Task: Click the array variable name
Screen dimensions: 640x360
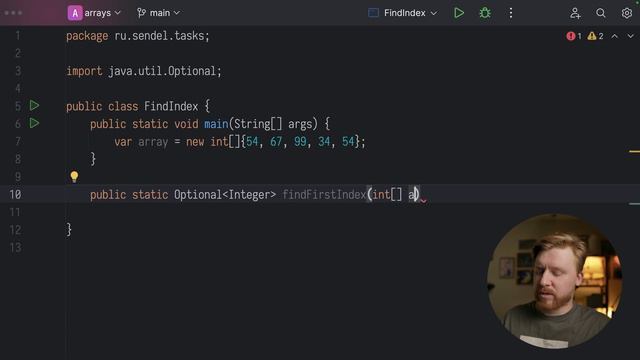Action: (153, 142)
